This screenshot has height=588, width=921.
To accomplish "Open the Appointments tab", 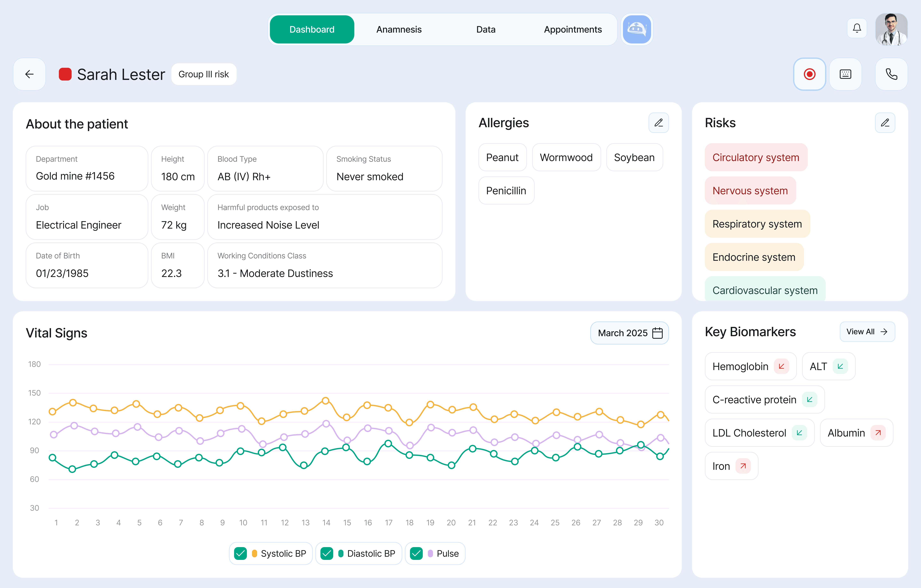I will click(573, 29).
